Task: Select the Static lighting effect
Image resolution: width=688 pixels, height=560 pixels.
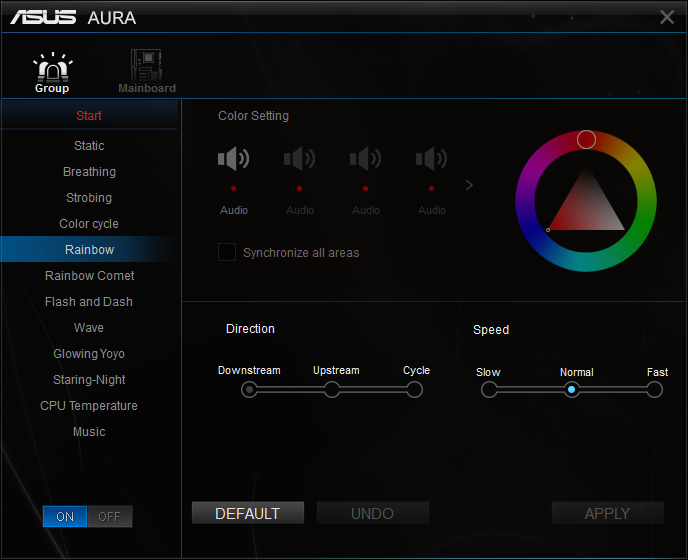Action: point(89,146)
